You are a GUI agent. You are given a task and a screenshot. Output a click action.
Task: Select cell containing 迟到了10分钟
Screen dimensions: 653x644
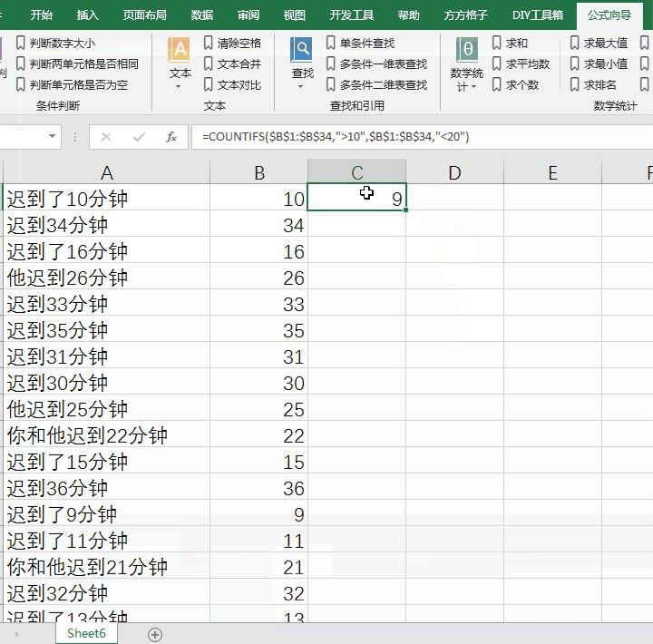click(107, 197)
